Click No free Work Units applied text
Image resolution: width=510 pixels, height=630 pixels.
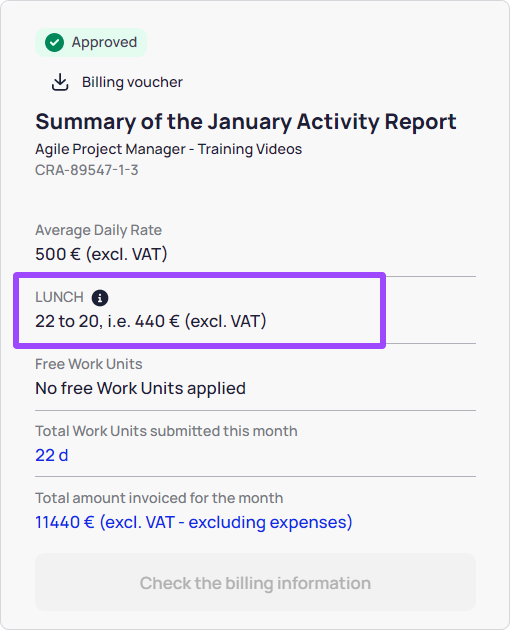pyautogui.click(x=141, y=389)
